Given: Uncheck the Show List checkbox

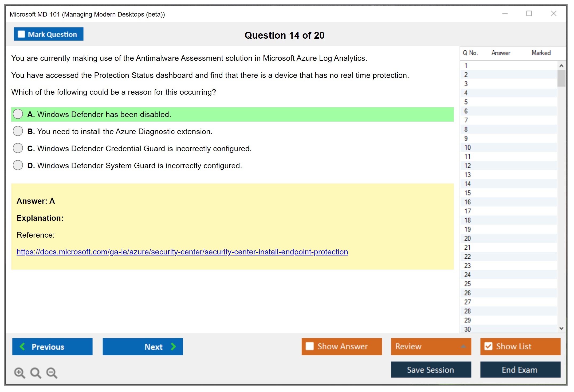Looking at the screenshot, I should tap(488, 346).
